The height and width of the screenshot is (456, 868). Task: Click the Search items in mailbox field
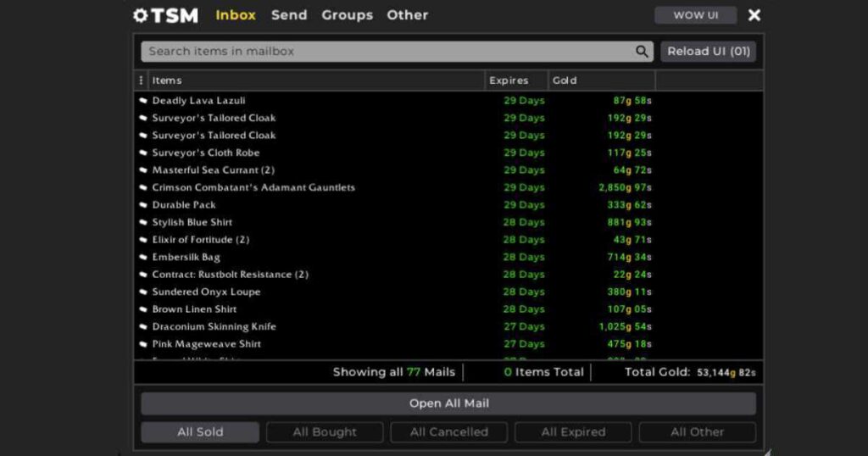click(x=386, y=52)
